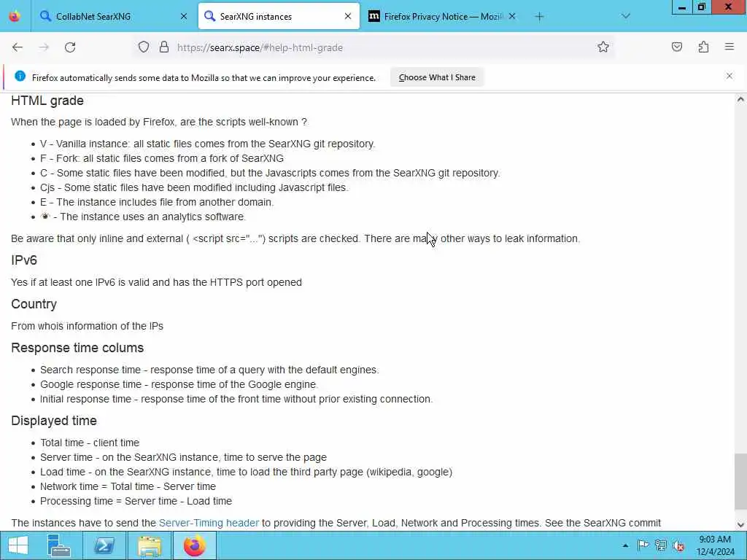Click the 'Google response time' list item
The image size is (747, 560).
click(x=179, y=384)
